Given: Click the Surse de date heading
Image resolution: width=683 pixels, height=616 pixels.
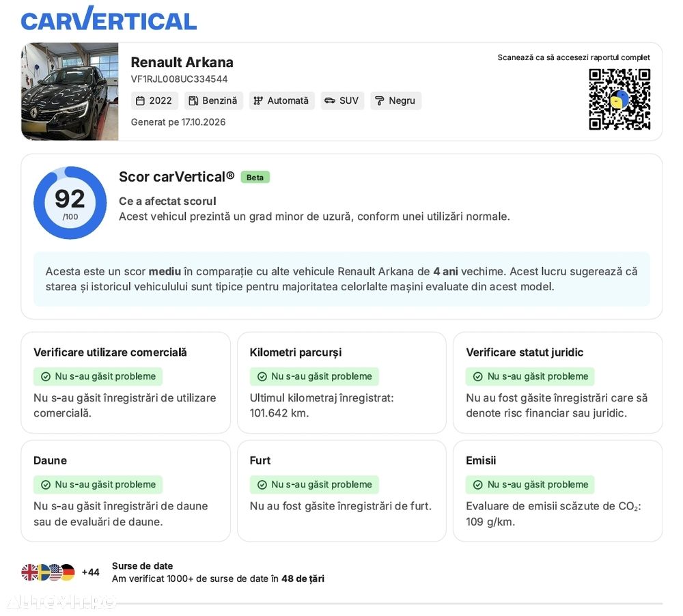Looking at the screenshot, I should pyautogui.click(x=143, y=566).
